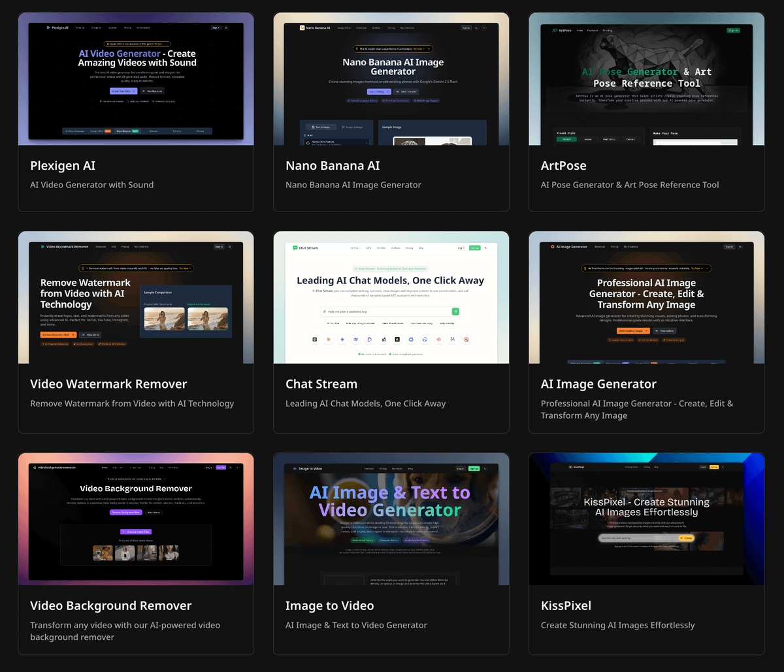Open the Video Background Remover title

click(x=111, y=605)
